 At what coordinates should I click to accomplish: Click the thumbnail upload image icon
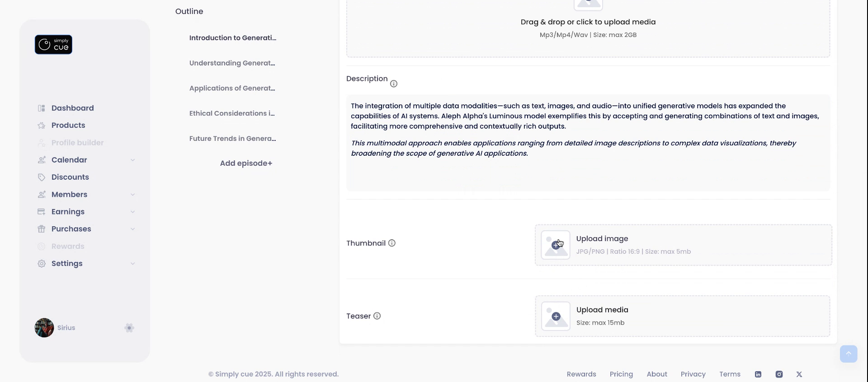tap(556, 245)
